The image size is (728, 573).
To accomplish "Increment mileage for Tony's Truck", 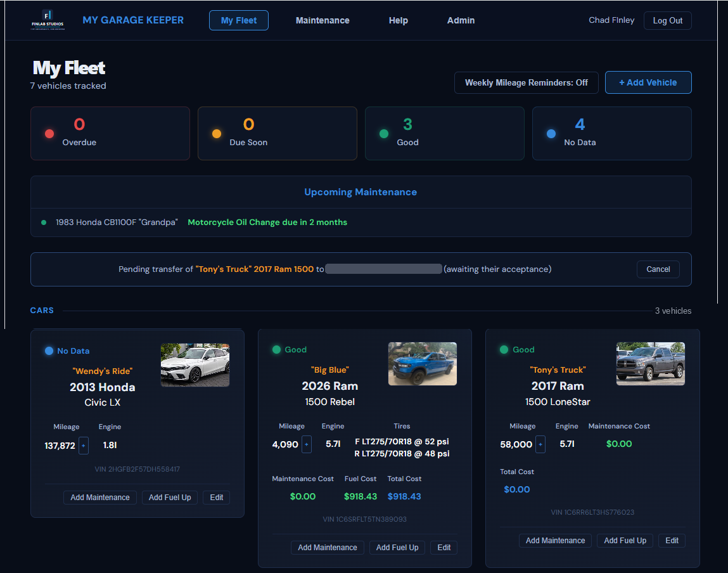I will (x=540, y=444).
